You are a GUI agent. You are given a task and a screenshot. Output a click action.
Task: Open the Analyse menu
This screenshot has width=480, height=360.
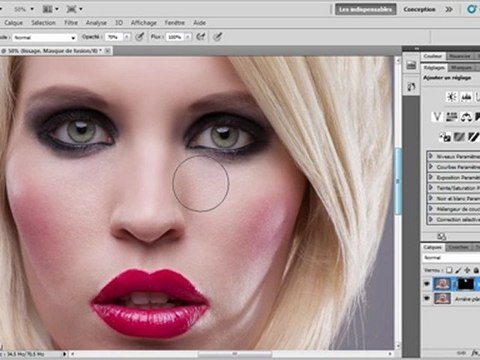coord(96,23)
